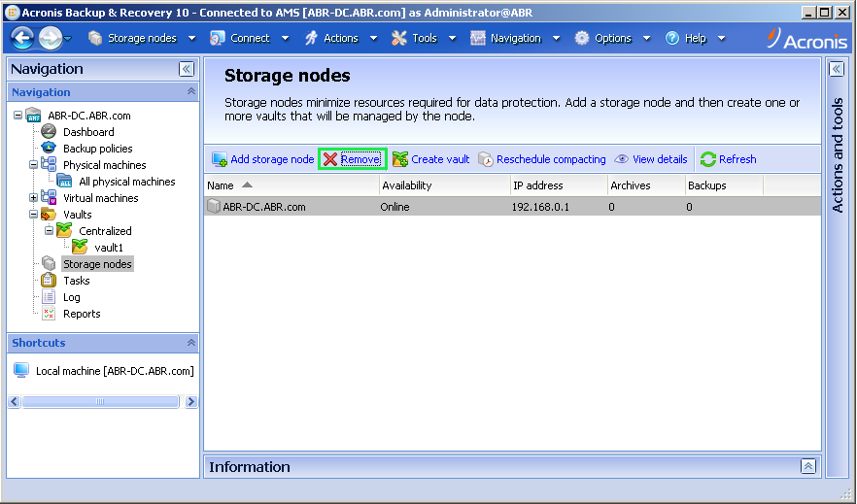Screen dimensions: 857x504
Task: Refresh the storage nodes list
Action: [x=729, y=159]
